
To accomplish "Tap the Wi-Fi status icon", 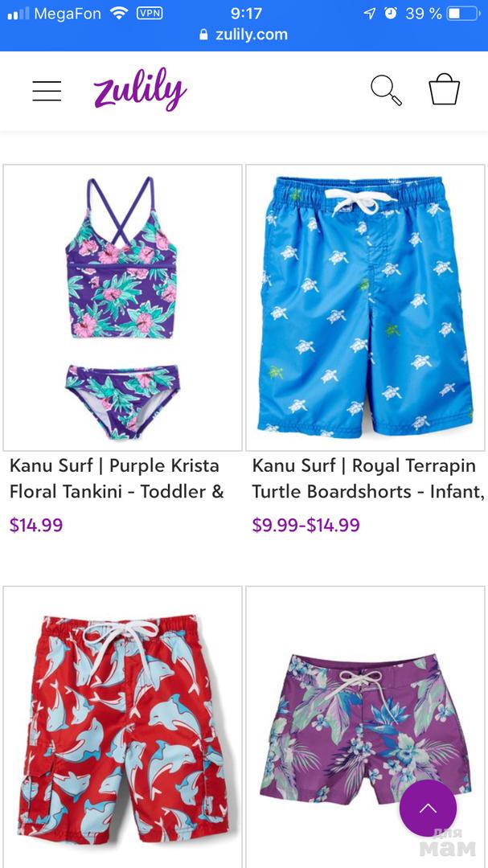I will [118, 14].
